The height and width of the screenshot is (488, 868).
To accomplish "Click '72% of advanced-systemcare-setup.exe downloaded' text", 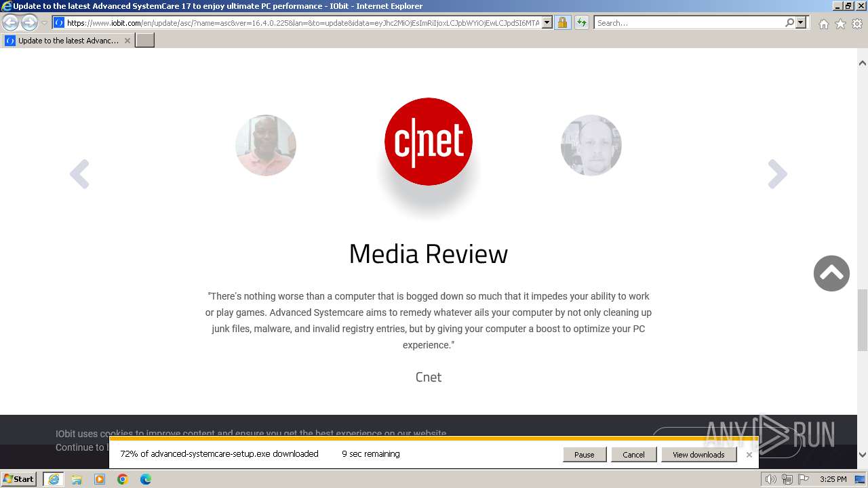I will point(219,454).
